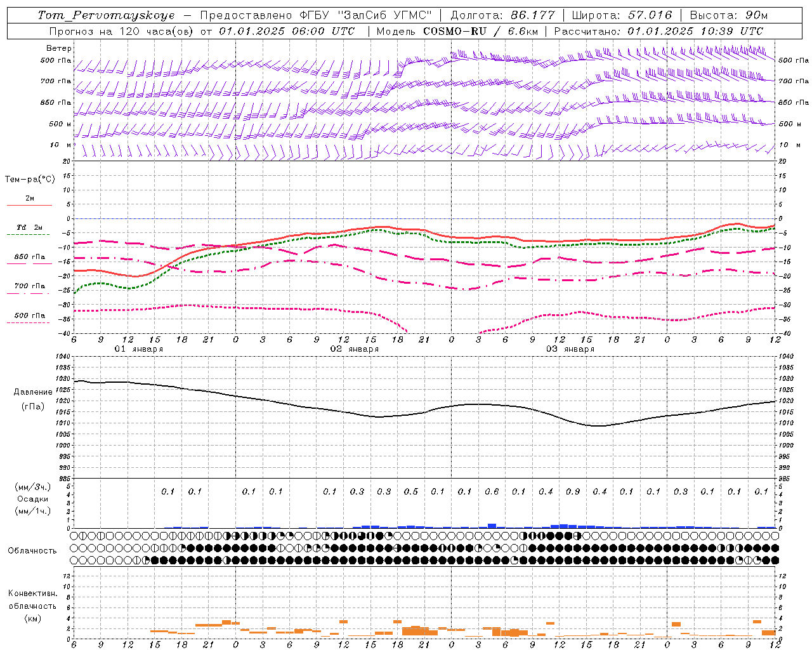Click the Долгота: 86.177 header value
Screen dimensions: 812x650
pos(502,15)
